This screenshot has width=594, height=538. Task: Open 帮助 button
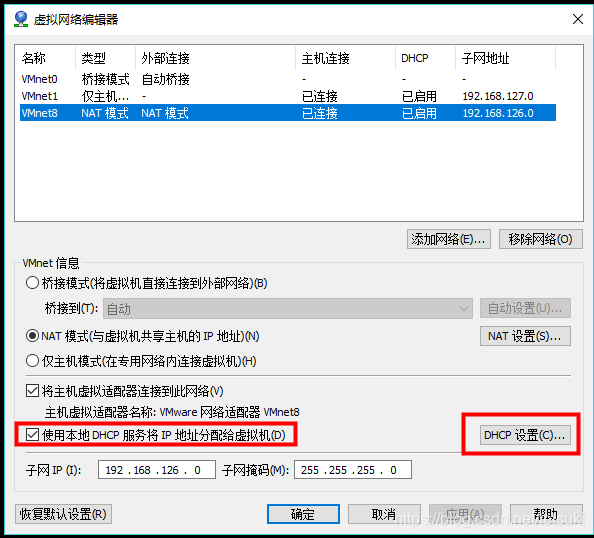546,514
